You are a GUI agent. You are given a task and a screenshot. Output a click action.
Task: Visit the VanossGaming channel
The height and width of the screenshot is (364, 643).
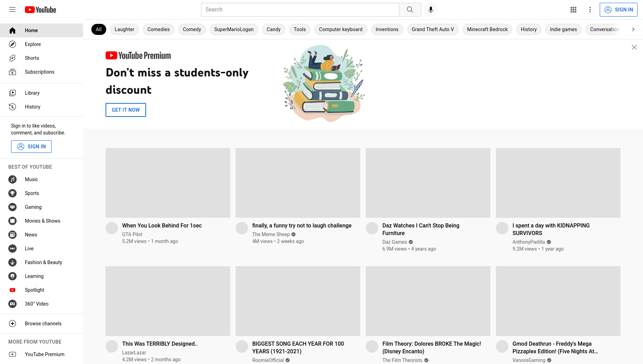point(529,360)
